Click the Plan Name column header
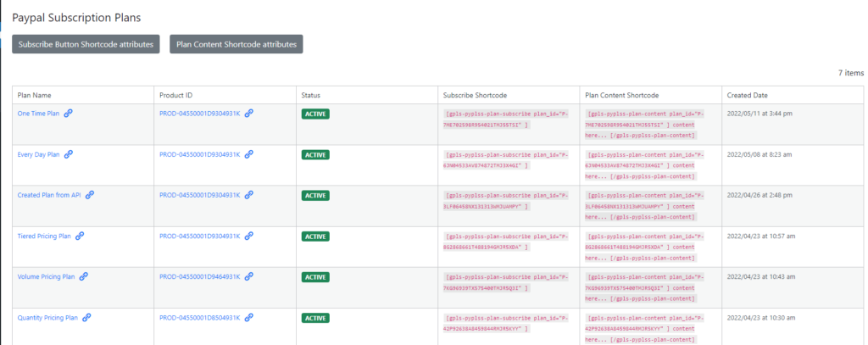 34,95
